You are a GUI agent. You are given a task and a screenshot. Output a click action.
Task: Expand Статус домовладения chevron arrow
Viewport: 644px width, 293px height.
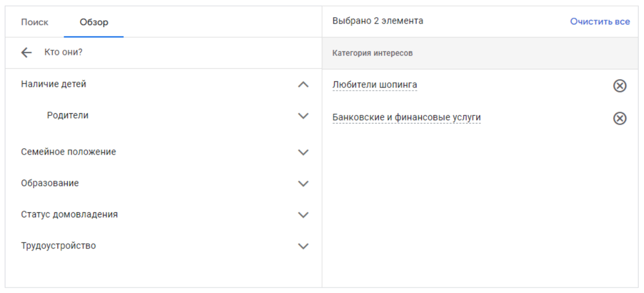303,215
